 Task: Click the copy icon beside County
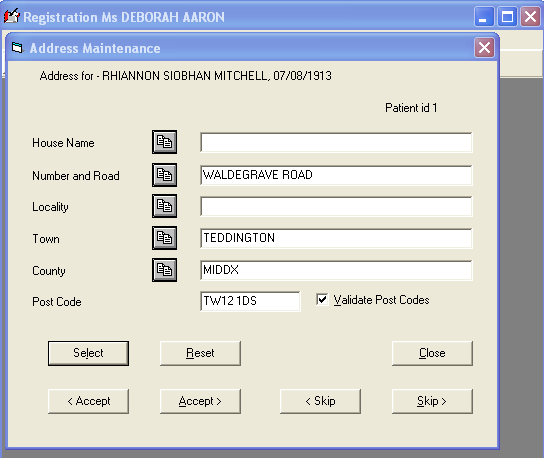(164, 270)
